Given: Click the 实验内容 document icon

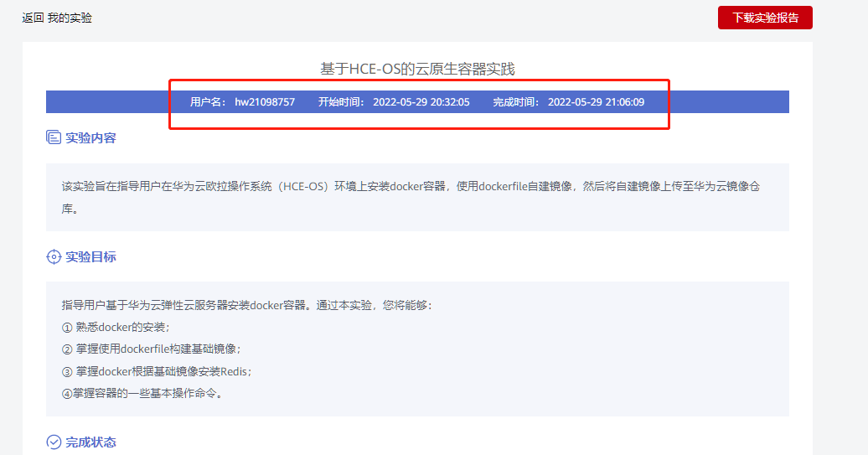Looking at the screenshot, I should click(54, 137).
